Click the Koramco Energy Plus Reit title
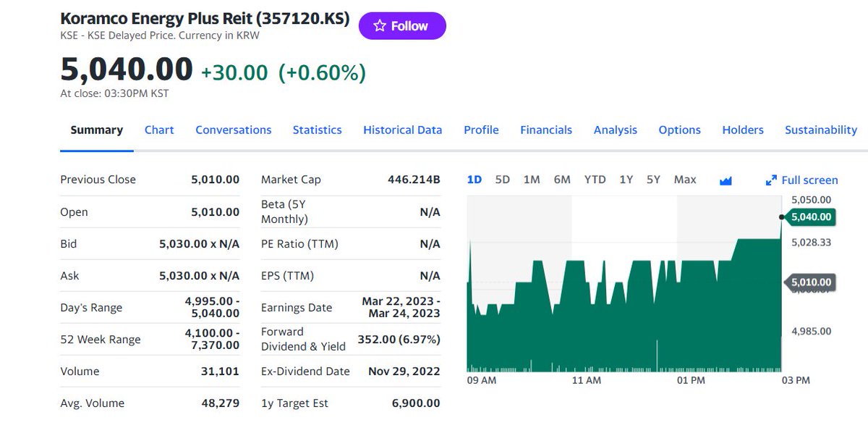 [205, 19]
